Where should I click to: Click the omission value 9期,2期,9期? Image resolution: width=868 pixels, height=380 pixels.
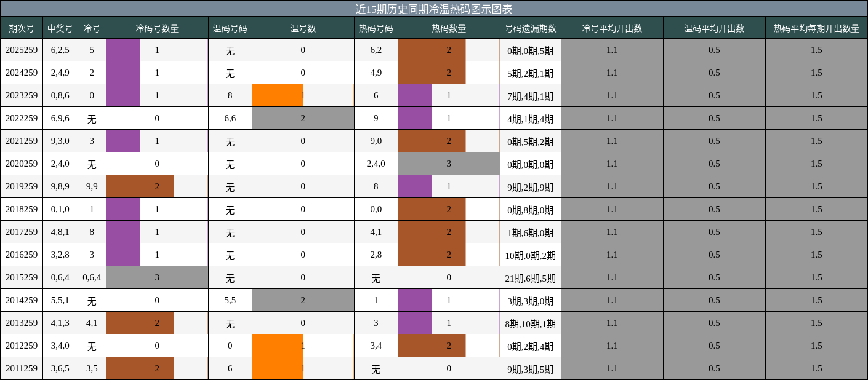pos(531,186)
